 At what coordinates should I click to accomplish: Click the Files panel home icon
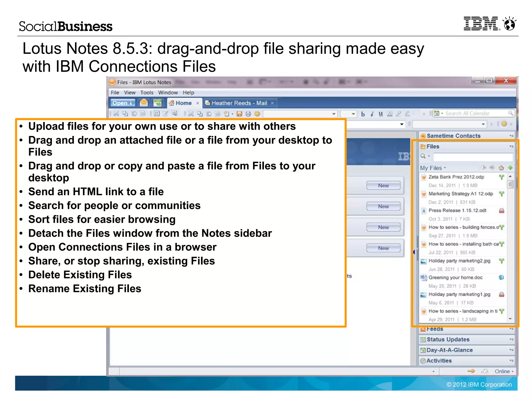click(x=501, y=168)
